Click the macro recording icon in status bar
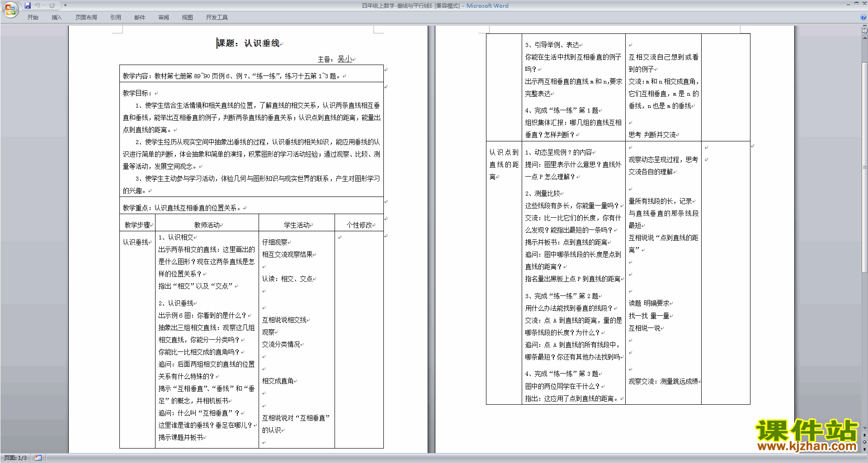868x463 pixels. pos(38,458)
